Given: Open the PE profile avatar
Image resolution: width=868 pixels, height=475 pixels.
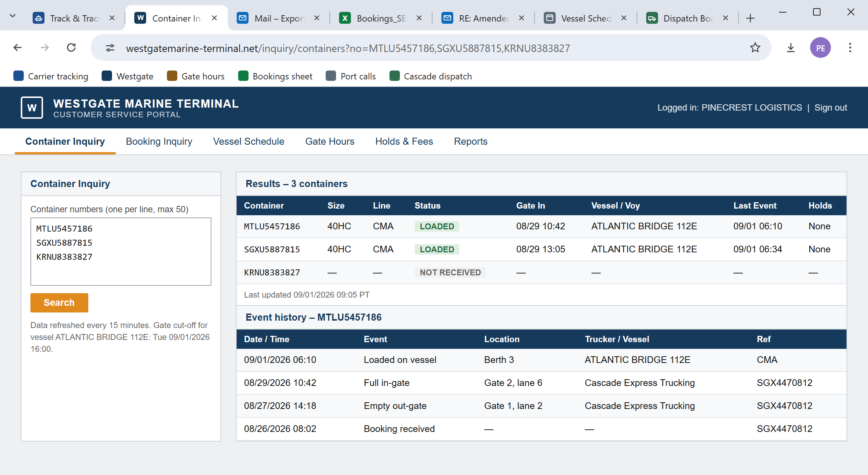Looking at the screenshot, I should coord(820,48).
